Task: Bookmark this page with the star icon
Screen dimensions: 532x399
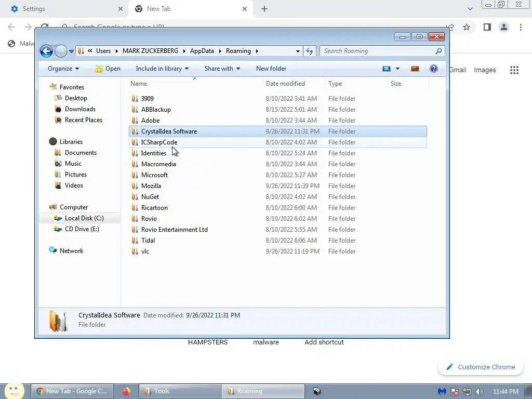Action: 467,27
